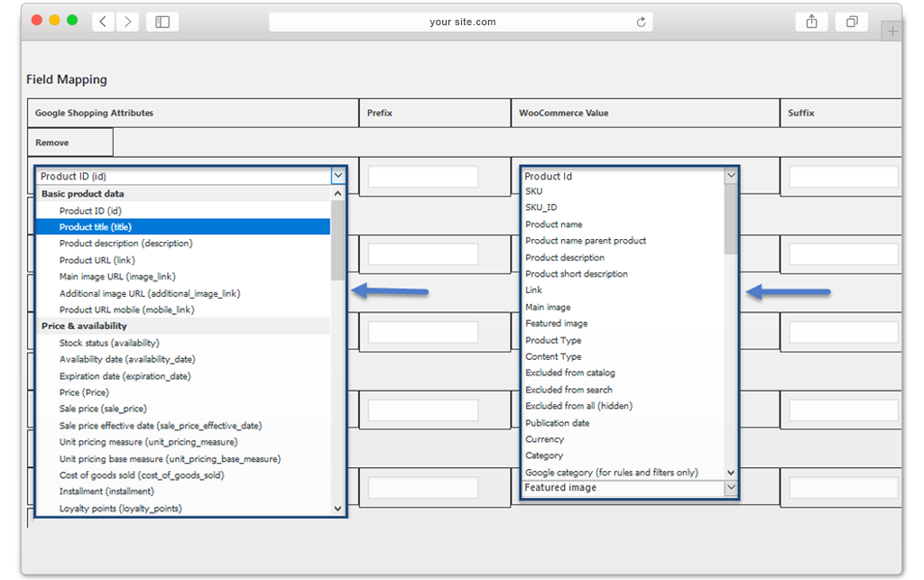Collapse the Product ID (id) dropdown arrow
Image resolution: width=924 pixels, height=580 pixels.
[338, 176]
